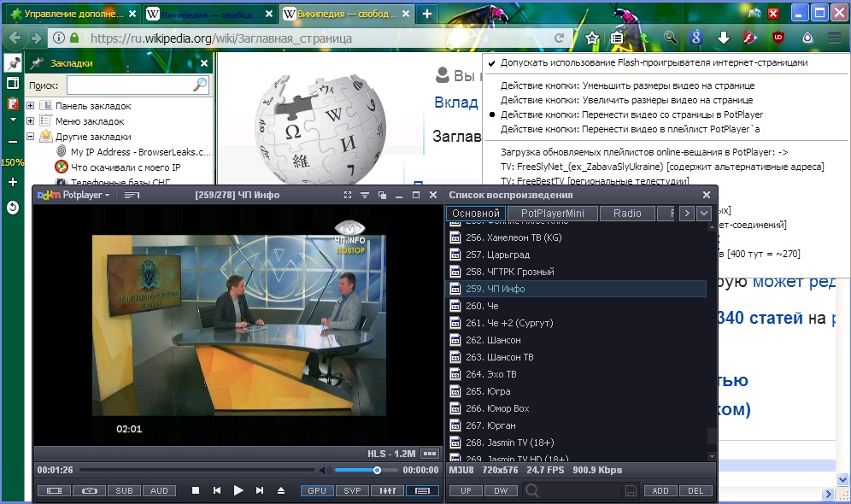Click the playlist ADD button
This screenshot has width=851, height=504.
[660, 491]
